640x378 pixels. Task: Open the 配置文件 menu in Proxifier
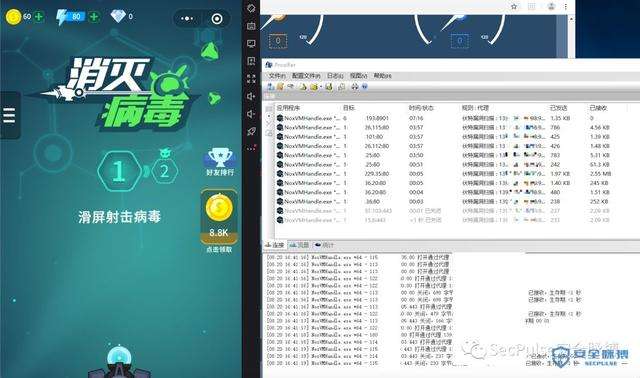coord(306,76)
